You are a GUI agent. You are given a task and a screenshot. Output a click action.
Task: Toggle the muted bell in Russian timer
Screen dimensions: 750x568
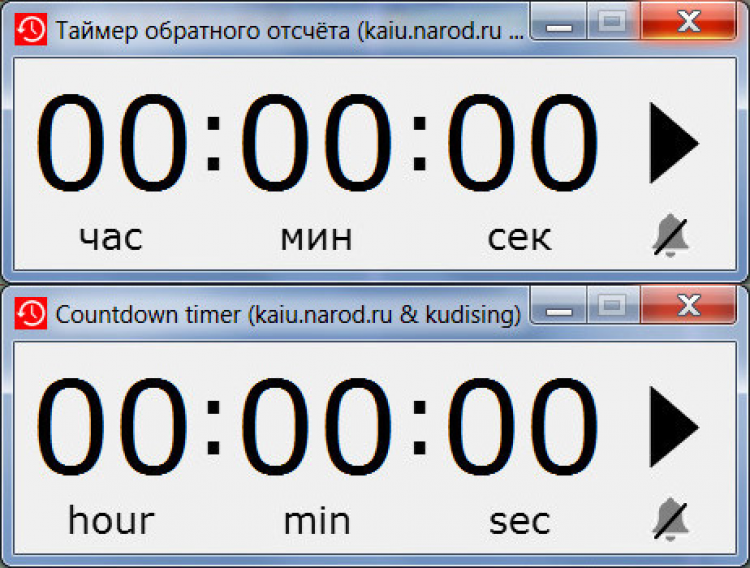pos(671,236)
